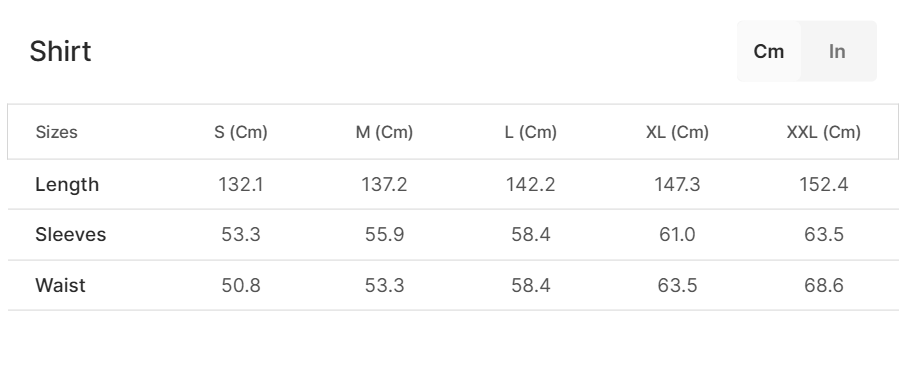Select the Cm unit toggle
Image resolution: width=913 pixels, height=390 pixels.
click(769, 51)
